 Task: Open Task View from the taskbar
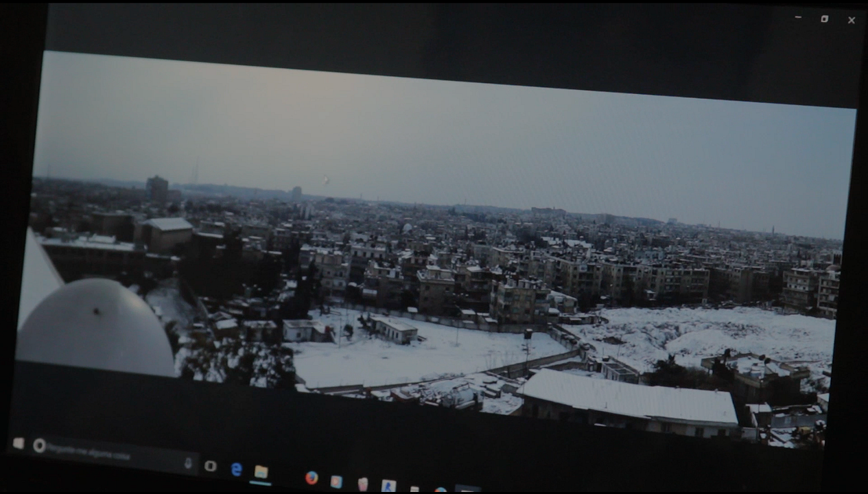211,466
